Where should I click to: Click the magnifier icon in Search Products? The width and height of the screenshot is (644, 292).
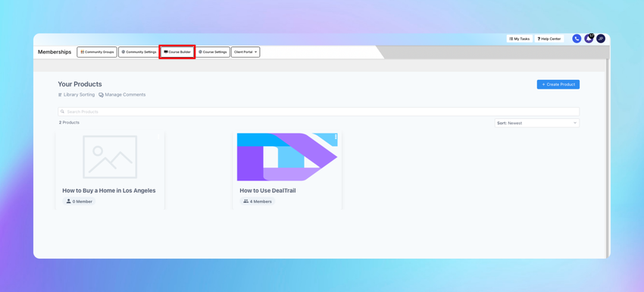tap(62, 111)
